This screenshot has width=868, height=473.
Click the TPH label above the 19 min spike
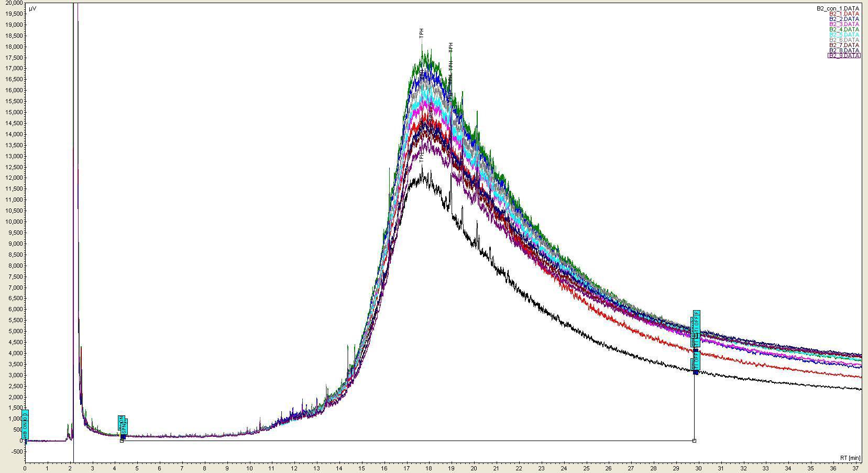click(451, 47)
